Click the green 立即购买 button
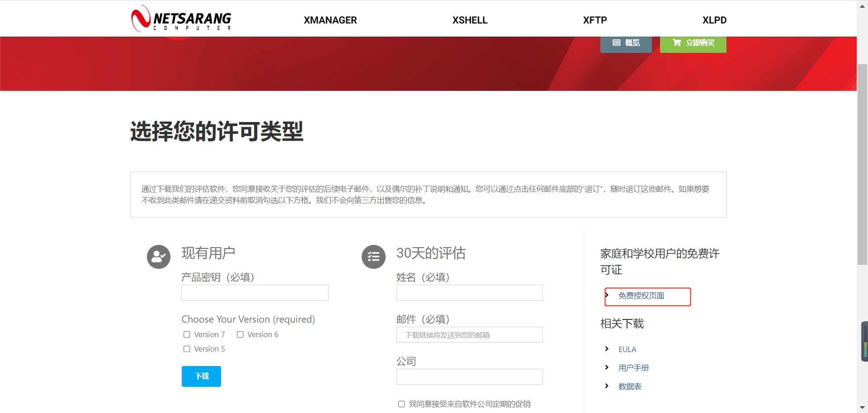868x413 pixels. tap(693, 44)
